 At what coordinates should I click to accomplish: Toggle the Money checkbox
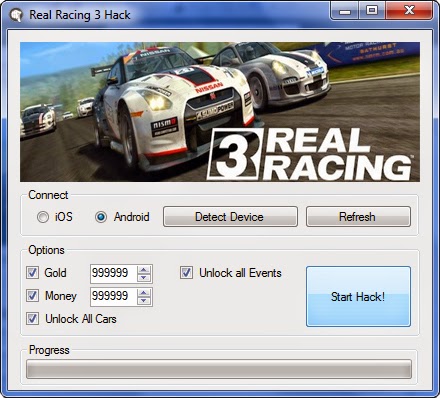click(32, 296)
